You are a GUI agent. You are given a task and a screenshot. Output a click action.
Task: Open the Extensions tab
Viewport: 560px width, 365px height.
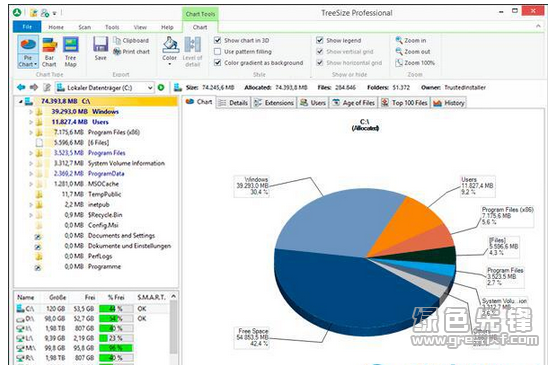tap(274, 103)
